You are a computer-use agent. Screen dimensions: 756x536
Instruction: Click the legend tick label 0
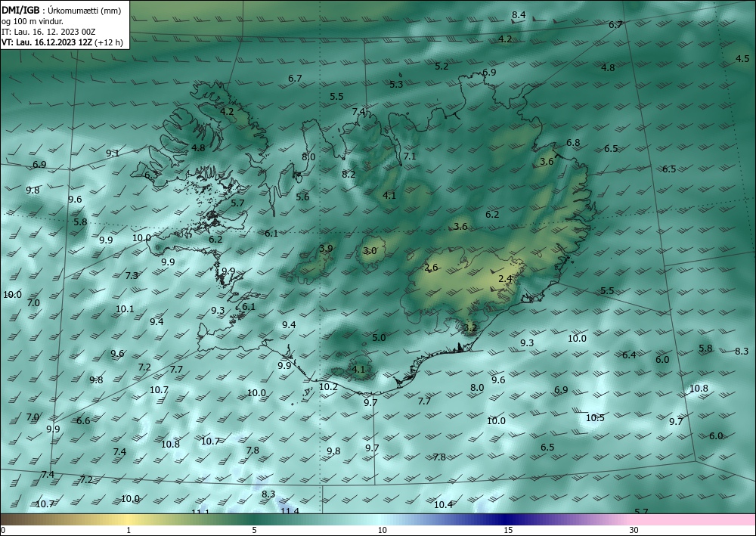pyautogui.click(x=3, y=531)
